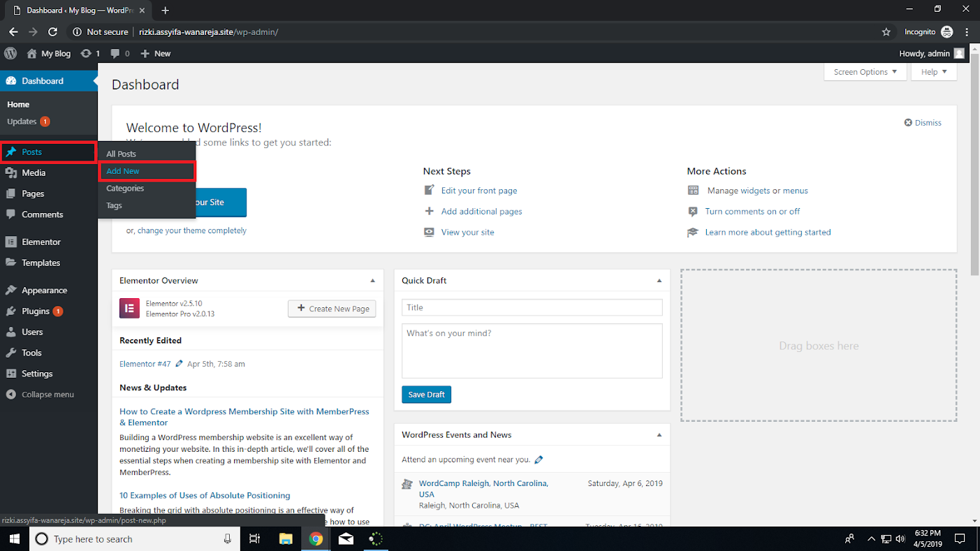This screenshot has height=551, width=980.
Task: Click the admin avatar next to Howdy
Action: 959,53
